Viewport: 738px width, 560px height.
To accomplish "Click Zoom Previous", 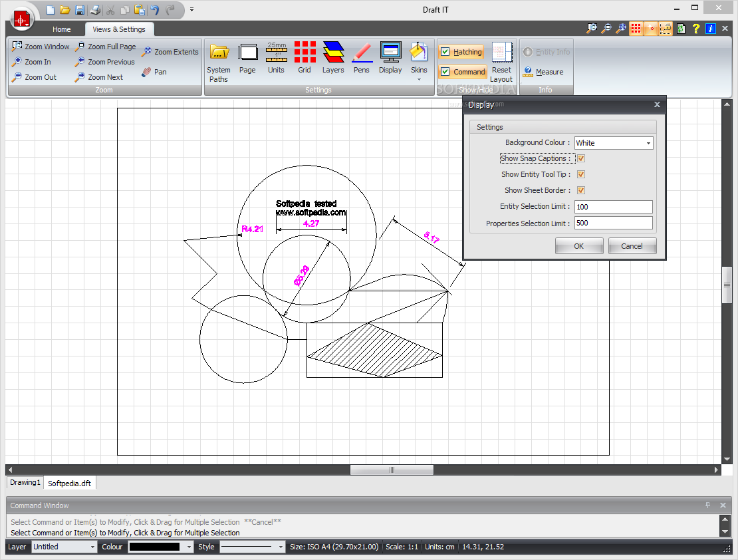I will tap(105, 62).
